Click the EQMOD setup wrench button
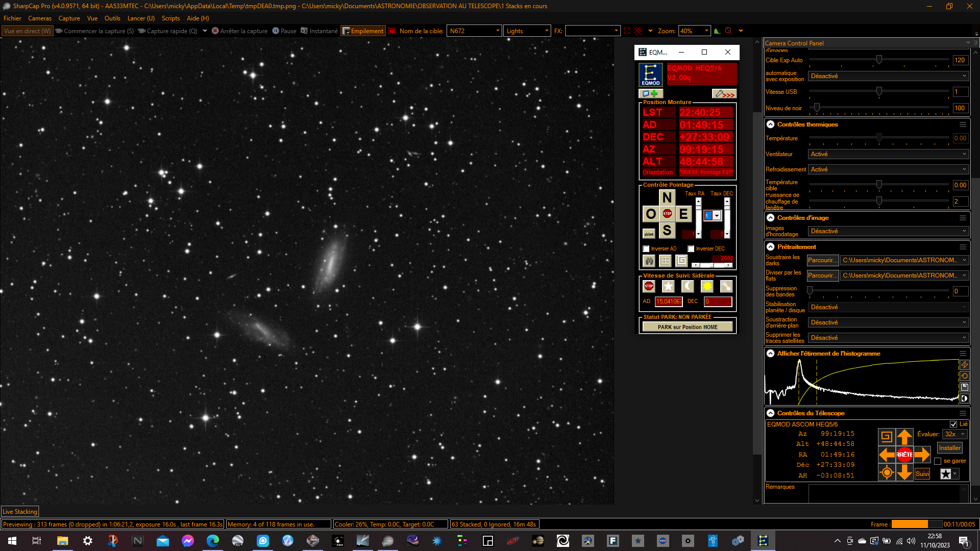This screenshot has width=980, height=551. tap(724, 94)
